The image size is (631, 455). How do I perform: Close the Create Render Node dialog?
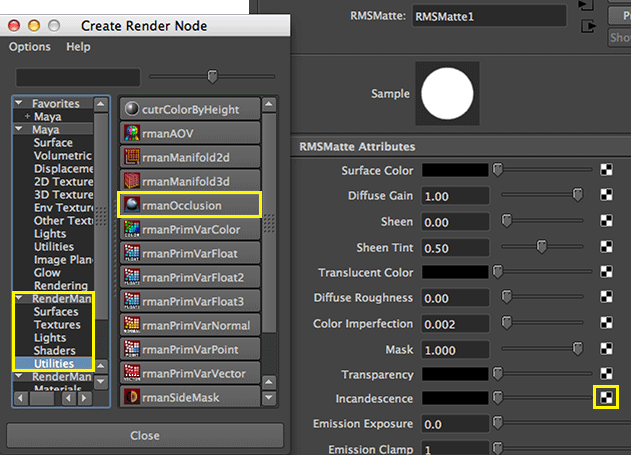(145, 435)
